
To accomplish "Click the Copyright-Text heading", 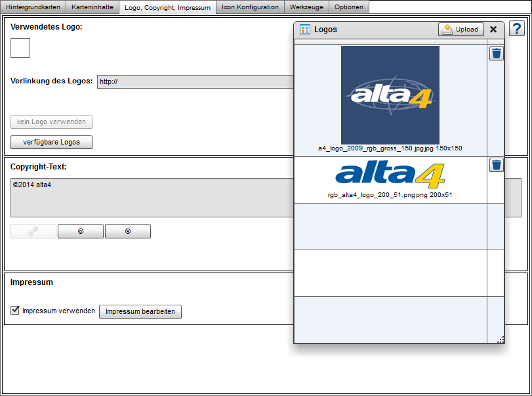I will coord(38,167).
